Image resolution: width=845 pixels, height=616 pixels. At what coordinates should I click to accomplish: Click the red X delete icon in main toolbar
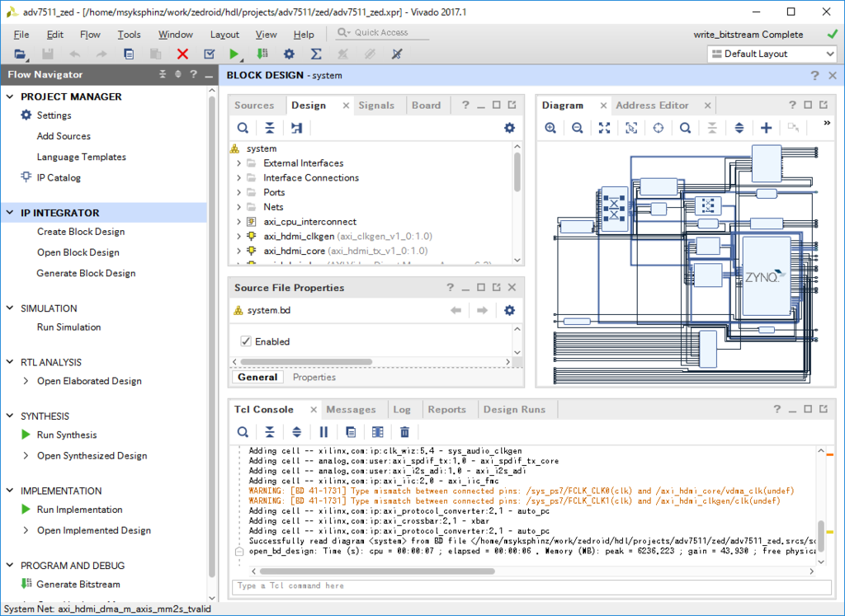point(182,54)
